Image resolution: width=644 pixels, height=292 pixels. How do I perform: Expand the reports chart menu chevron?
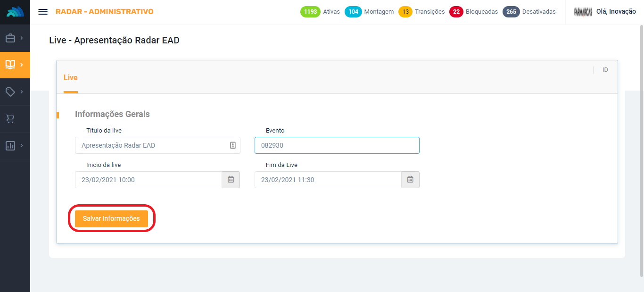pos(22,145)
